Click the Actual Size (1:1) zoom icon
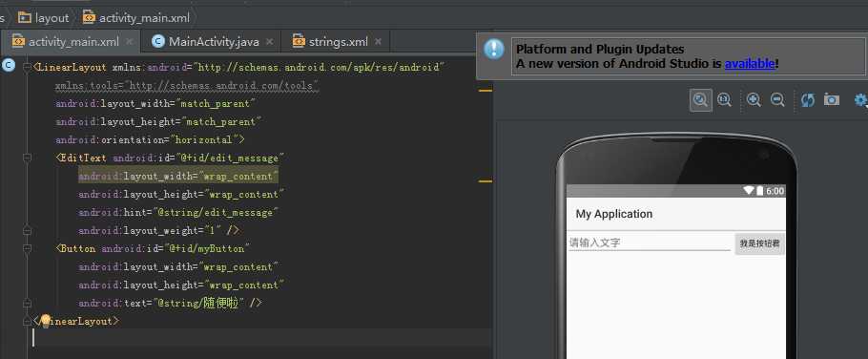 tap(724, 100)
